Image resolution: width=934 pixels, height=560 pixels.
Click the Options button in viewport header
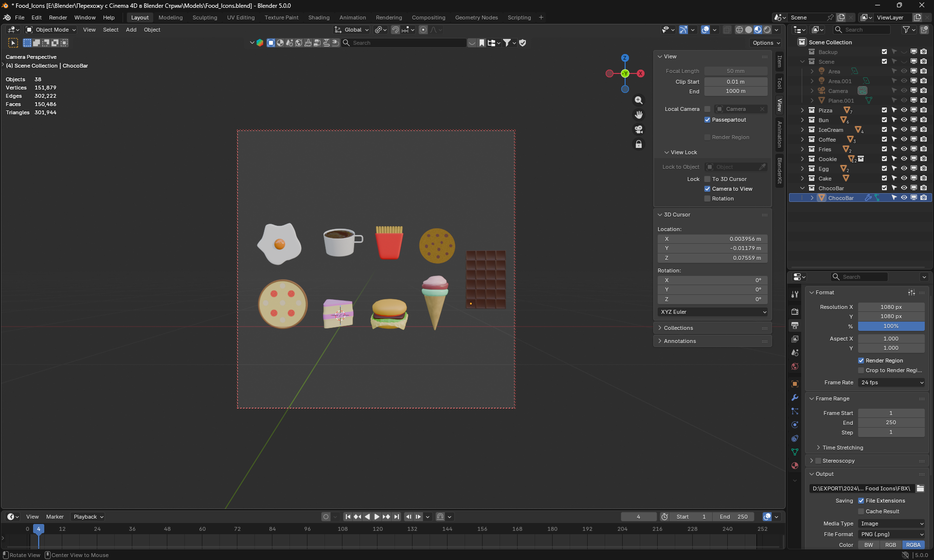tap(766, 43)
